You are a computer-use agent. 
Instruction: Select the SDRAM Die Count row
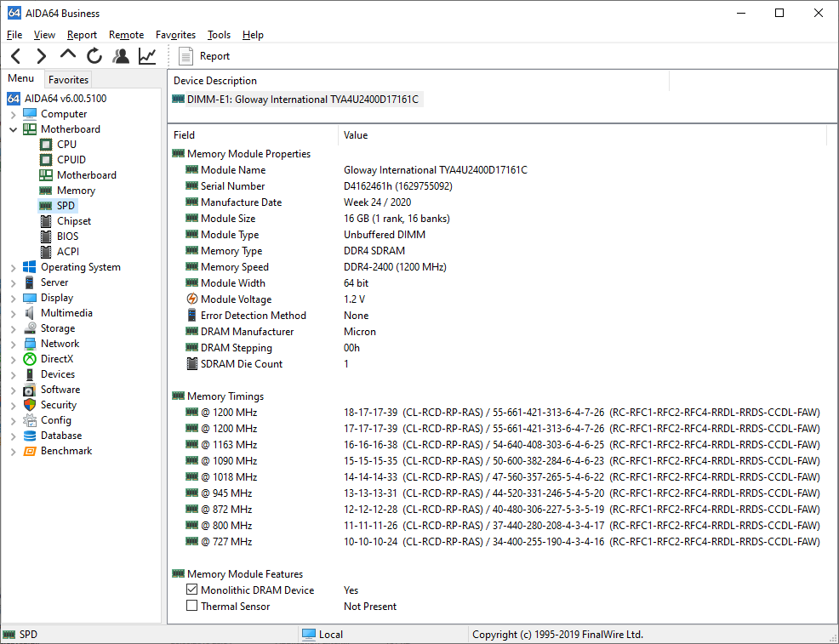(x=266, y=364)
